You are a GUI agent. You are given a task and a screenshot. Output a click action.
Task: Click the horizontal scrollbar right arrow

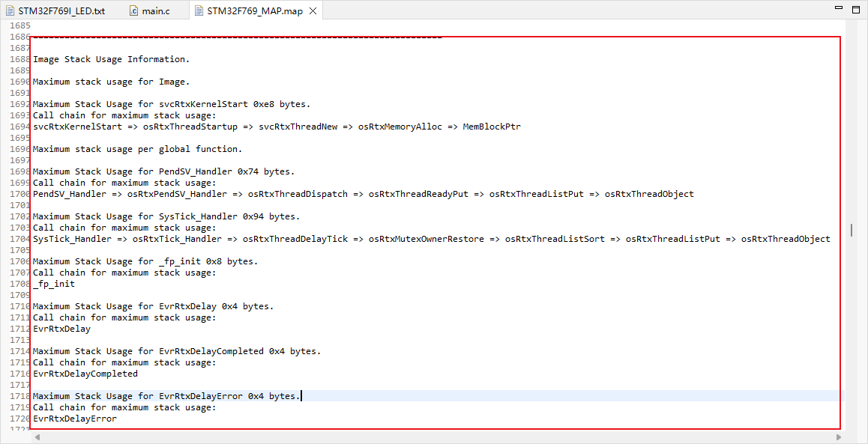[x=839, y=437]
